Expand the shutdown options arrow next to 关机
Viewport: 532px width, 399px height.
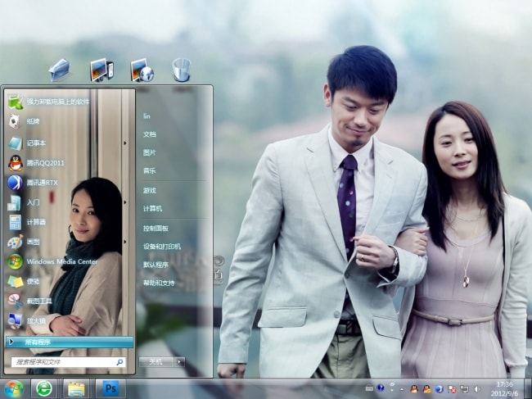coord(180,361)
